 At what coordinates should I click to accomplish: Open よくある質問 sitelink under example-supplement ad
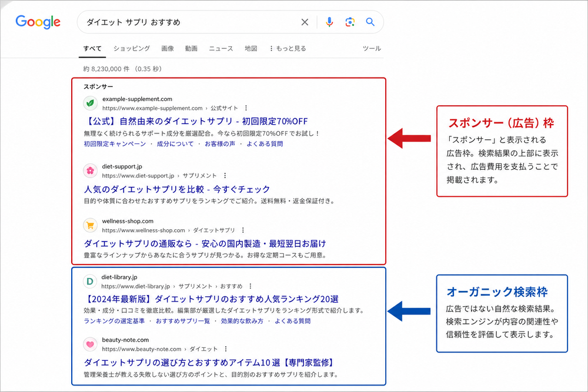click(265, 144)
